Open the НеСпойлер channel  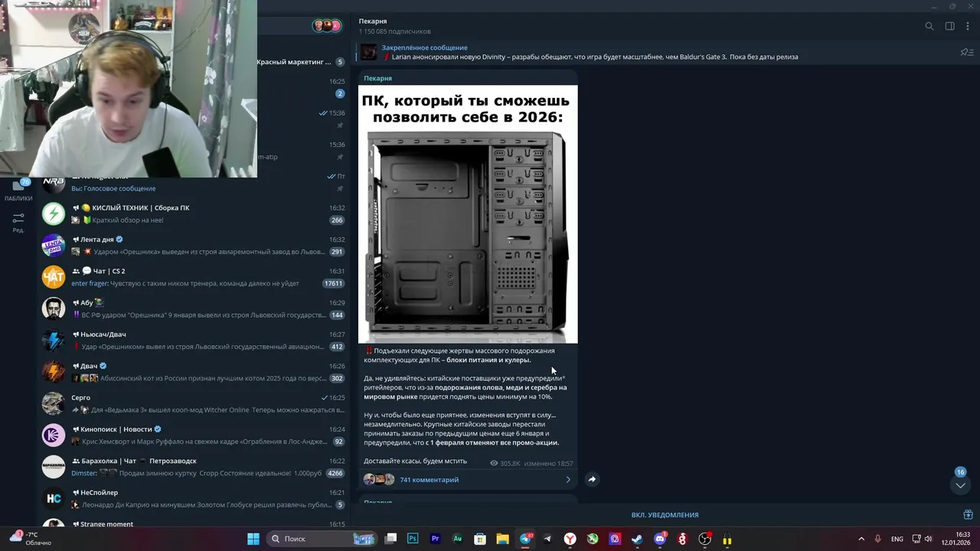195,498
